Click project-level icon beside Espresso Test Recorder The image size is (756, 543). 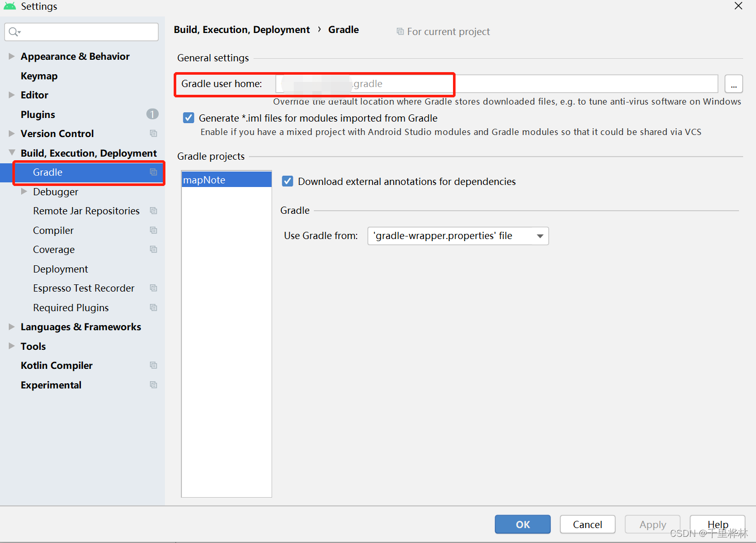[x=153, y=288]
